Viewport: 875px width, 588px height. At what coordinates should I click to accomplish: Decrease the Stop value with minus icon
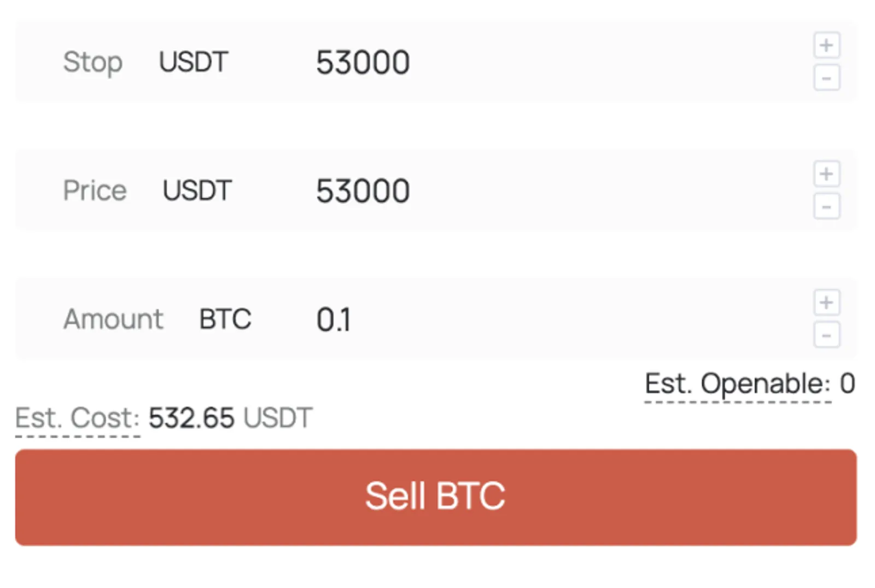826,78
